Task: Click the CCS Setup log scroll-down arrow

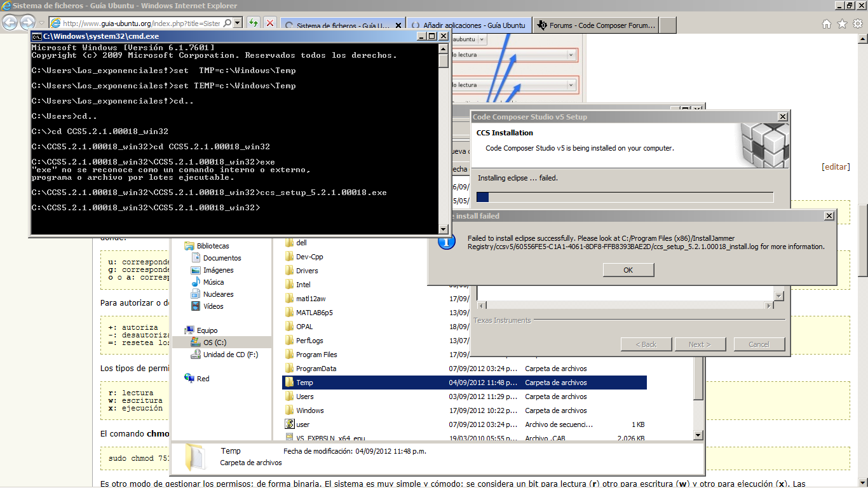Action: [779, 296]
